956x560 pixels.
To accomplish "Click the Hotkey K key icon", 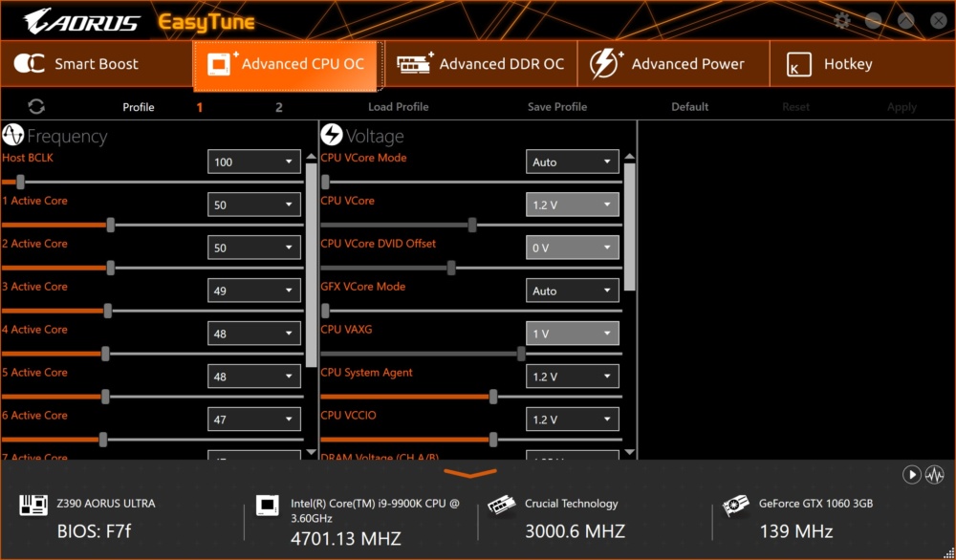I will point(798,64).
